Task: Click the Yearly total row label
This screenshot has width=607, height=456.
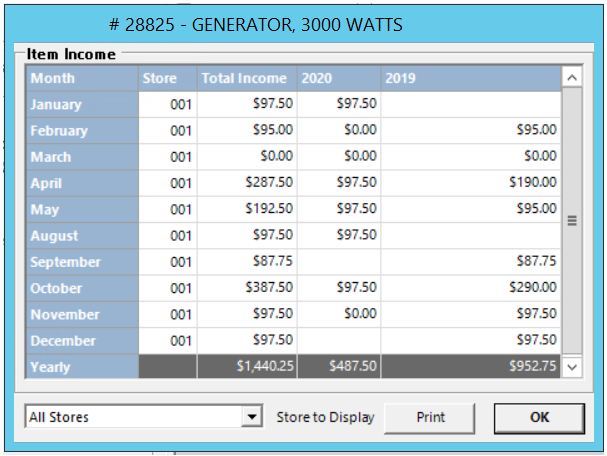Action: [82, 367]
